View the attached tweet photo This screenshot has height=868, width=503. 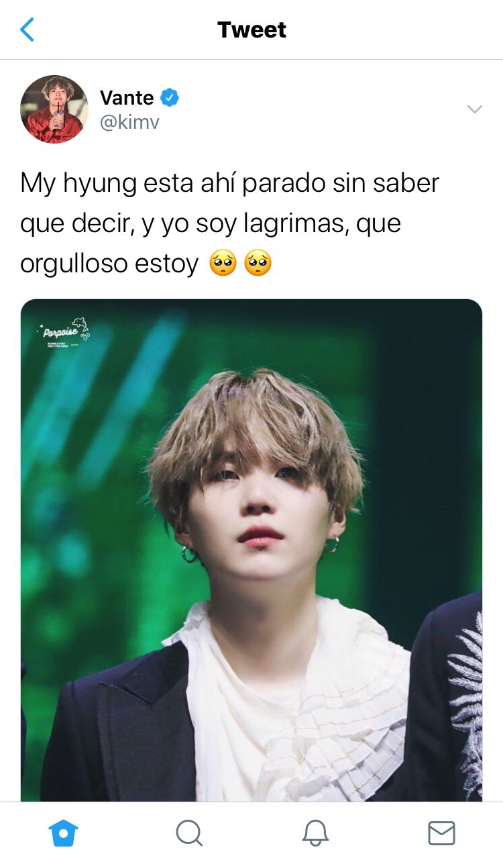(251, 550)
